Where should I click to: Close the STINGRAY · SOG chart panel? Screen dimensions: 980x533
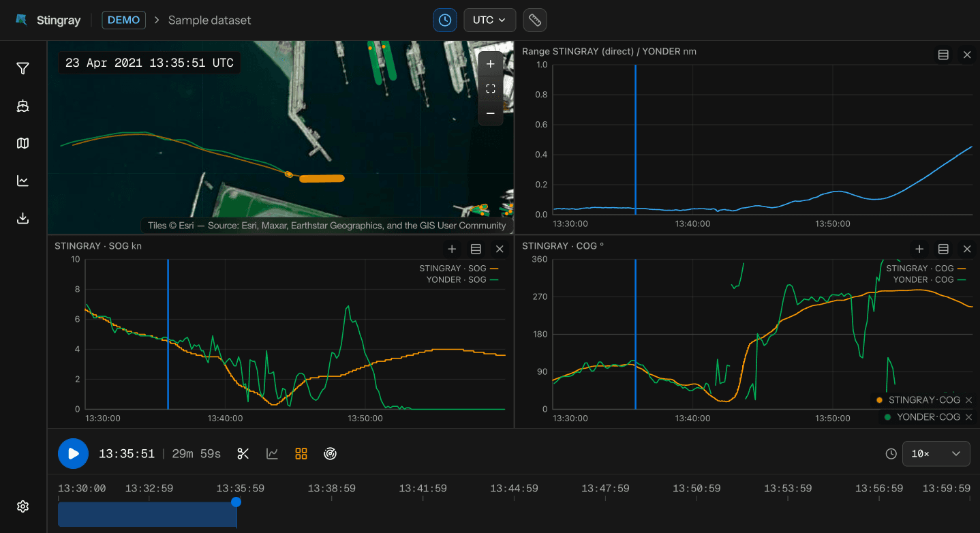click(500, 249)
